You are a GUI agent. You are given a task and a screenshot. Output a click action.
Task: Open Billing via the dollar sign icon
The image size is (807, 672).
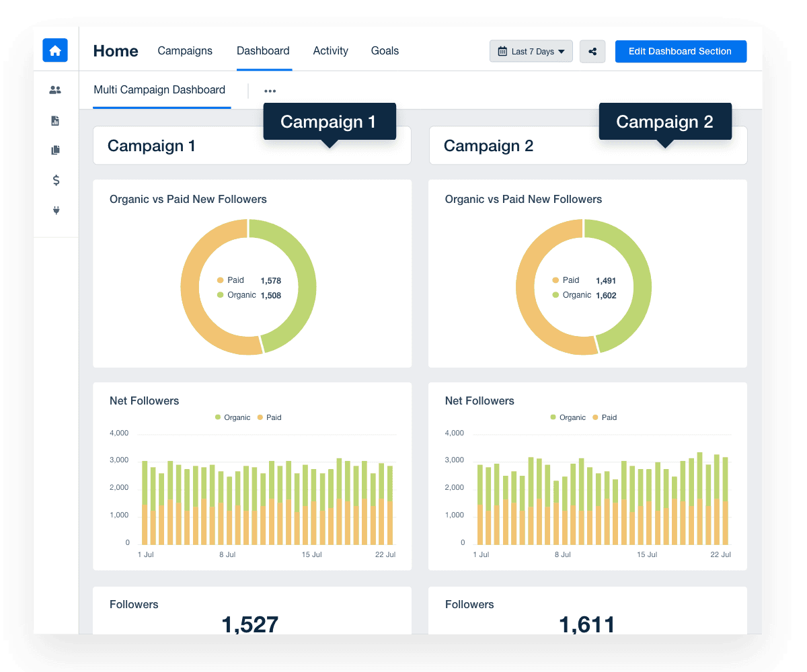[55, 180]
